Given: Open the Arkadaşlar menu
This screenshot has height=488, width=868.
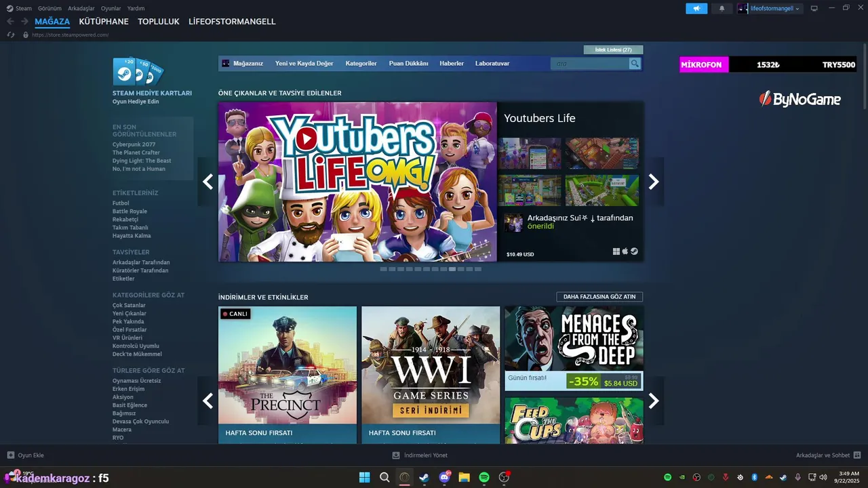Looking at the screenshot, I should [81, 8].
